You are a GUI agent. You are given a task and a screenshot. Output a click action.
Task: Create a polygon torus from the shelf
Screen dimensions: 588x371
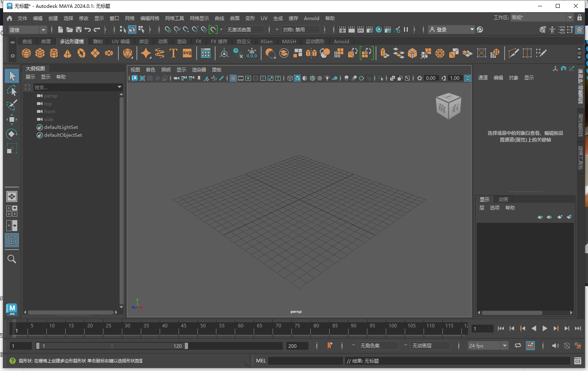pyautogui.click(x=81, y=53)
